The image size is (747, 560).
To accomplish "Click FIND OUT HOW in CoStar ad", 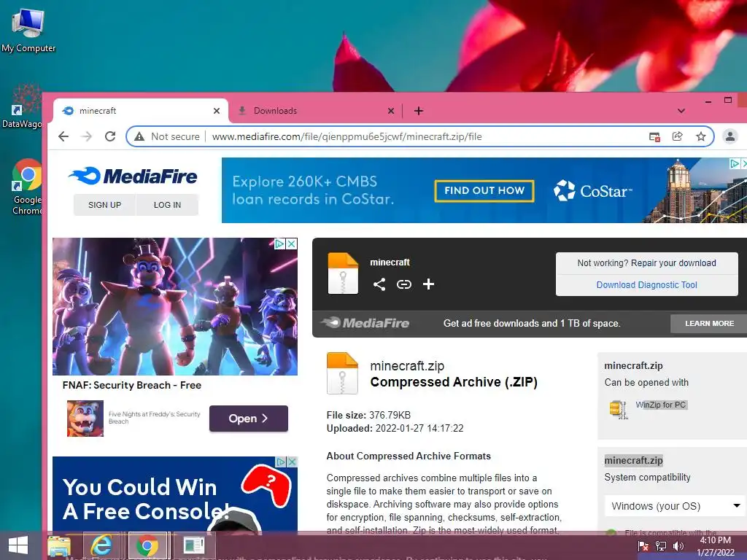I will click(x=484, y=190).
